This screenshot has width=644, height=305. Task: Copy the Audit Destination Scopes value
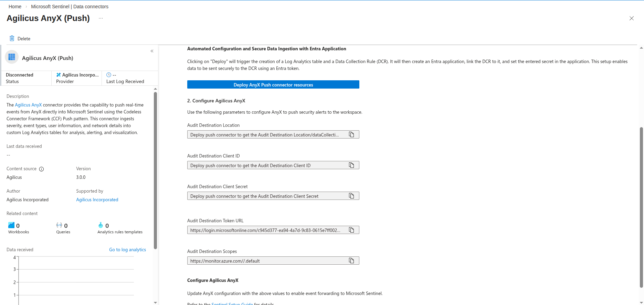352,260
